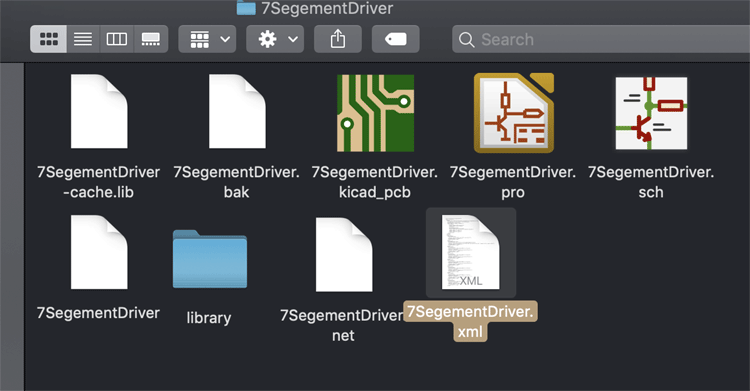Click the Share toolbar button
Screen dimensions: 750x391
[x=338, y=39]
